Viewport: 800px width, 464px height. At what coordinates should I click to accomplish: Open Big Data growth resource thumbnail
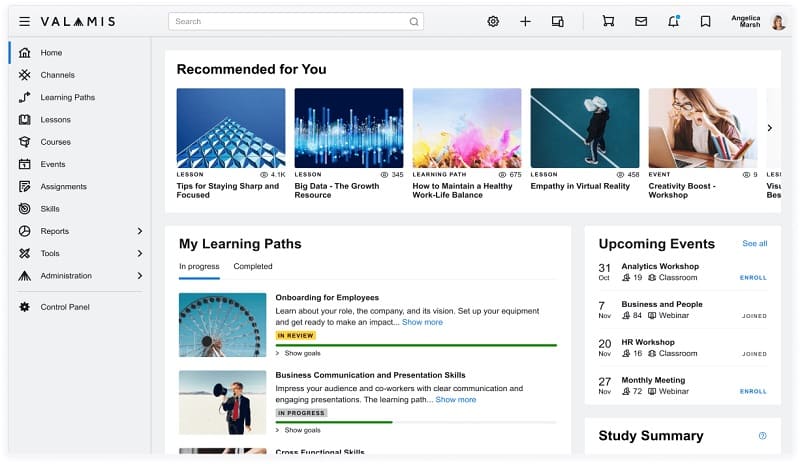[349, 128]
